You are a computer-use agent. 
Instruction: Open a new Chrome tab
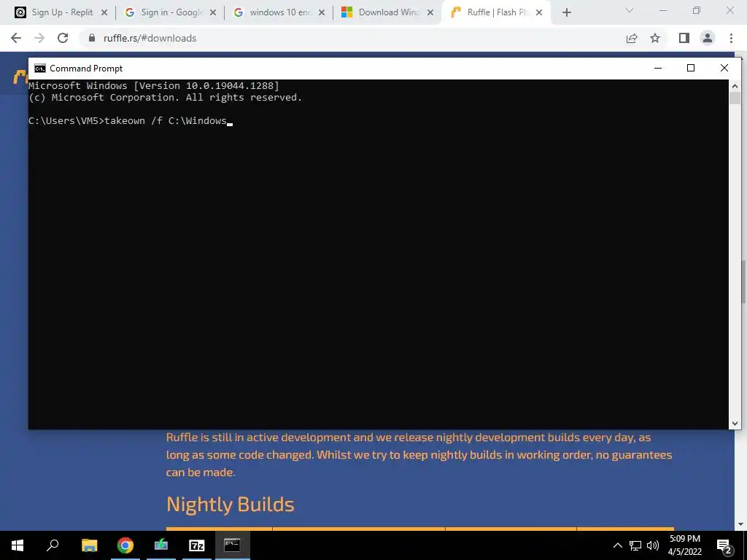tap(566, 13)
